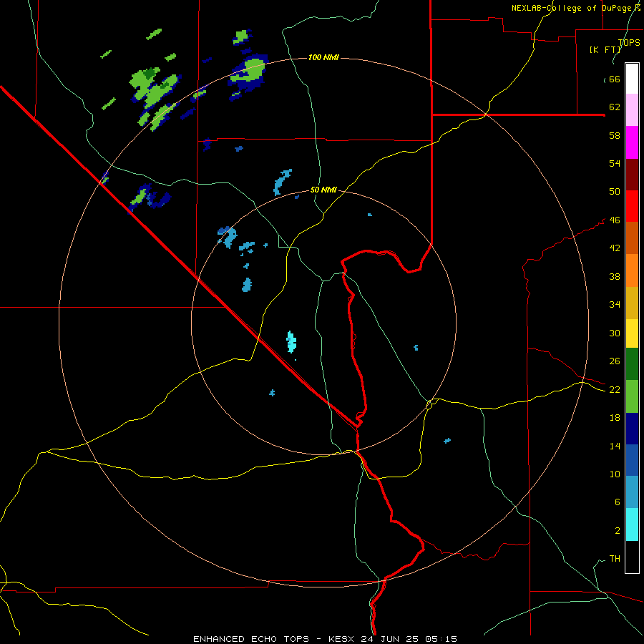Screen dimensions: 644x644
Task: Click the light blue echo just above the 50 NMI ring
Action: (282, 182)
